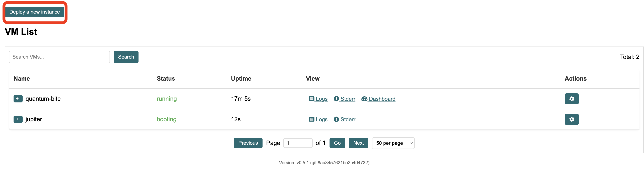Select the running status of quantum-bite

[167, 99]
